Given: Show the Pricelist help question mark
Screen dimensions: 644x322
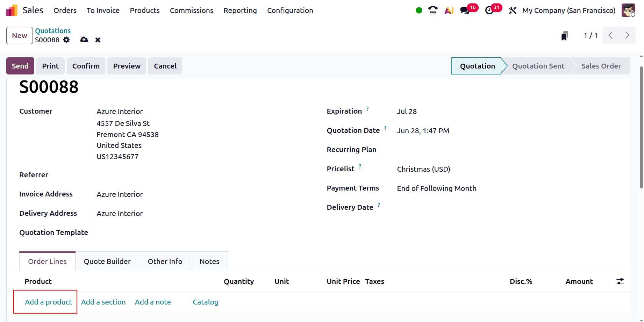Looking at the screenshot, I should (x=360, y=166).
